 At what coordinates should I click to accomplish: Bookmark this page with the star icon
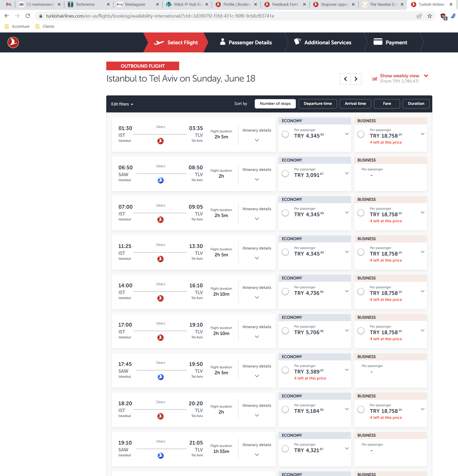coord(430,16)
